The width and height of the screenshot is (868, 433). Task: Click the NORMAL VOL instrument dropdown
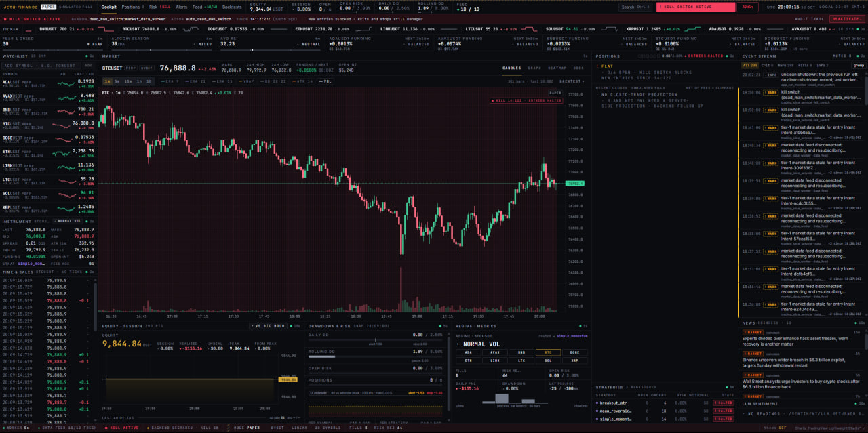pos(68,221)
